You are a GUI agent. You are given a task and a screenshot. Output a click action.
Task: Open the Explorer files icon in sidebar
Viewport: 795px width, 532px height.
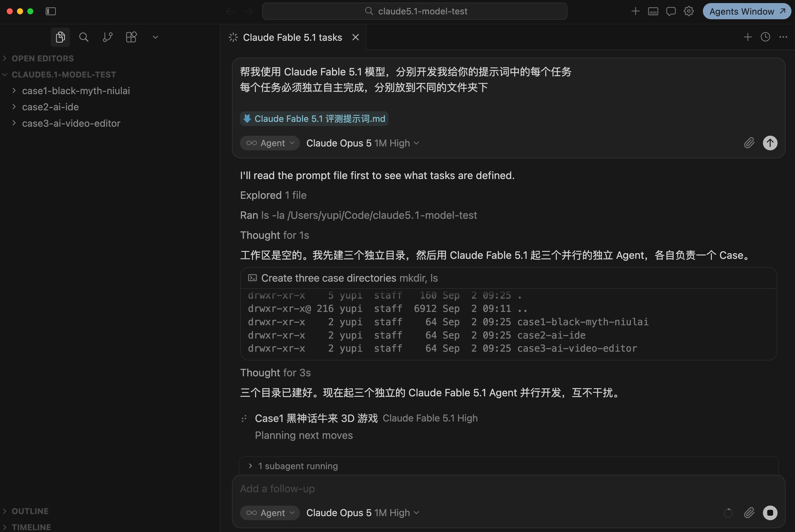pos(60,37)
